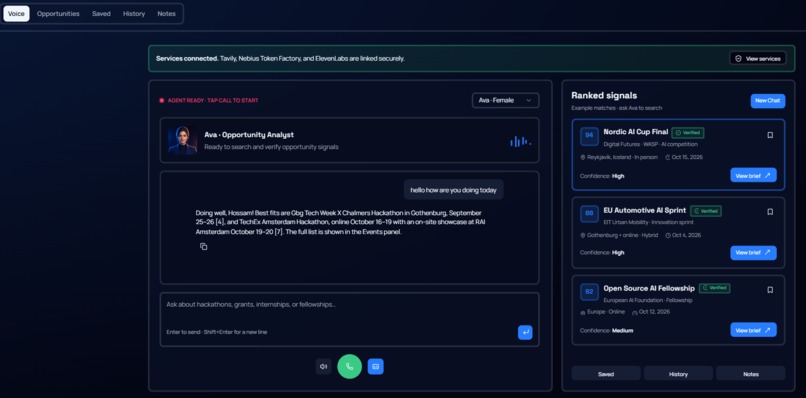Click the 'Oct 12, 2026' date
The width and height of the screenshot is (806, 398).
[654, 312]
